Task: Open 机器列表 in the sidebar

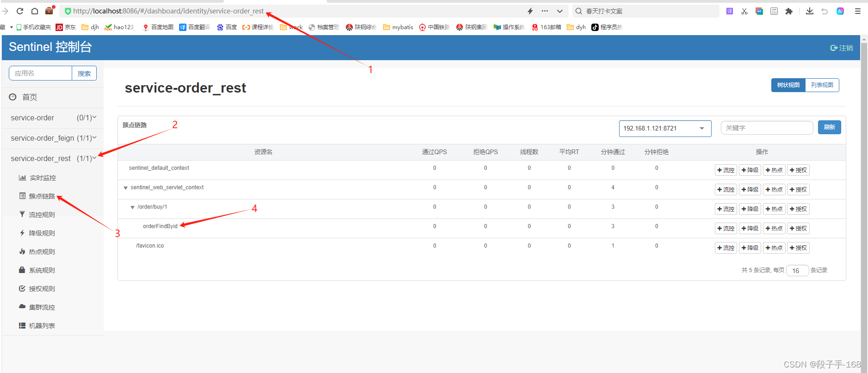Action: click(37, 326)
